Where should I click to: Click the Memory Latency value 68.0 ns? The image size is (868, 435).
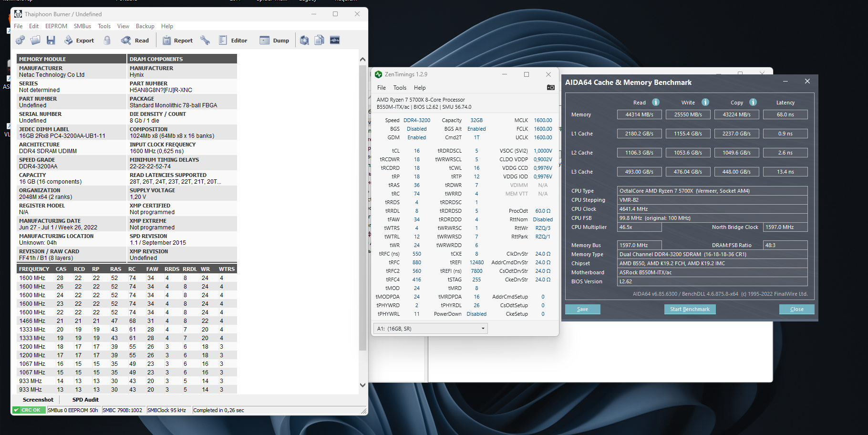(785, 114)
